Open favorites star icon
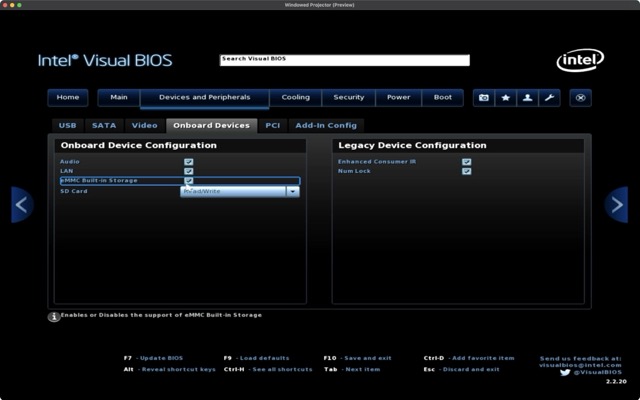Image resolution: width=640 pixels, height=400 pixels. 506,98
